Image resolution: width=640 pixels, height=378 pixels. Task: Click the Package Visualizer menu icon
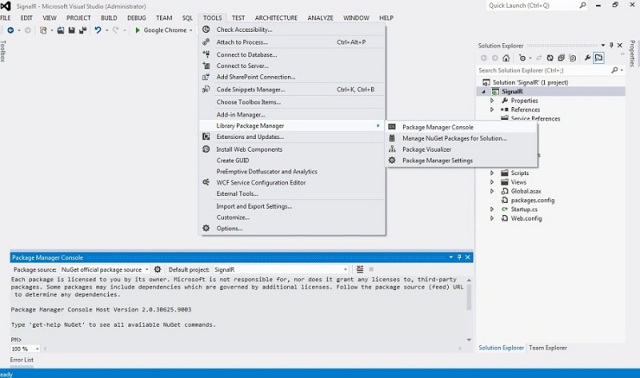(392, 149)
